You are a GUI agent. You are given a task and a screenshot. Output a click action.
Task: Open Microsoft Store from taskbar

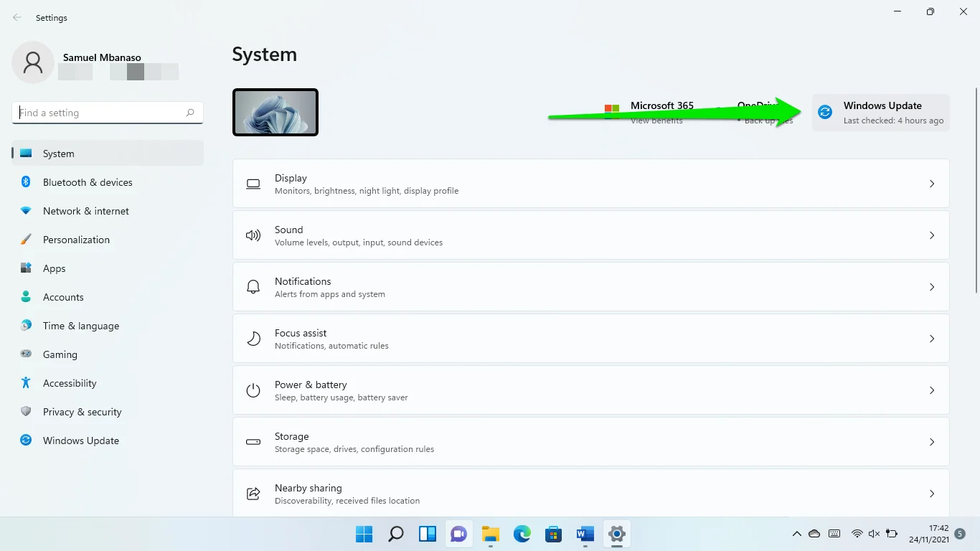(553, 534)
